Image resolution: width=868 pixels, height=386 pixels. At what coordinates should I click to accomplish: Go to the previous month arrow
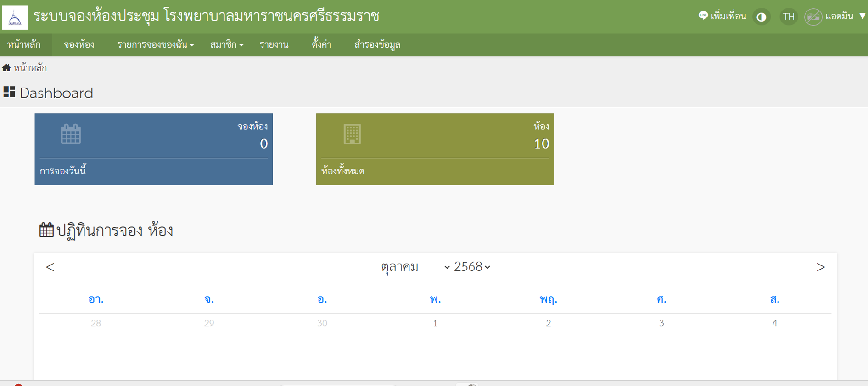pyautogui.click(x=50, y=267)
